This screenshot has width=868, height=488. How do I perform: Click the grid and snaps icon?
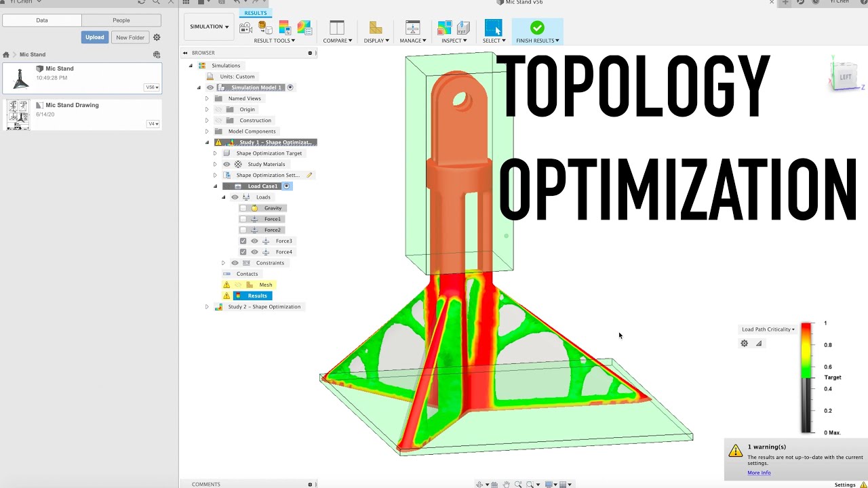564,485
